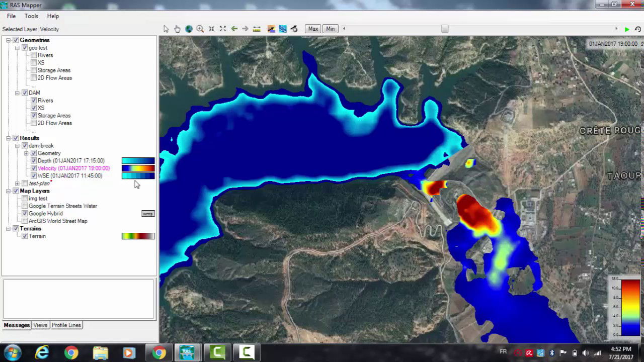Viewport: 644px width, 362px height.
Task: Expand the test-plan results node
Action: pyautogui.click(x=17, y=184)
